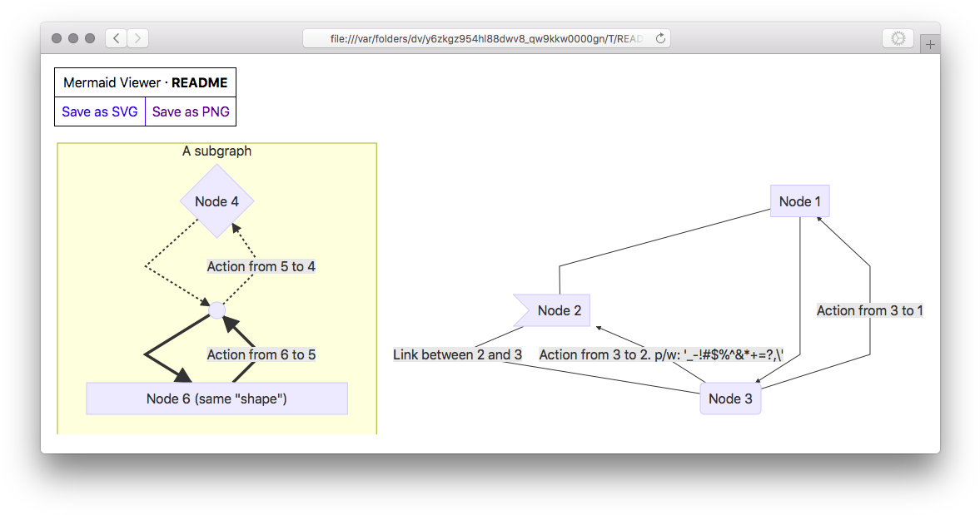Click the small circle node in the subgraph
The height and width of the screenshot is (515, 980).
click(x=216, y=309)
